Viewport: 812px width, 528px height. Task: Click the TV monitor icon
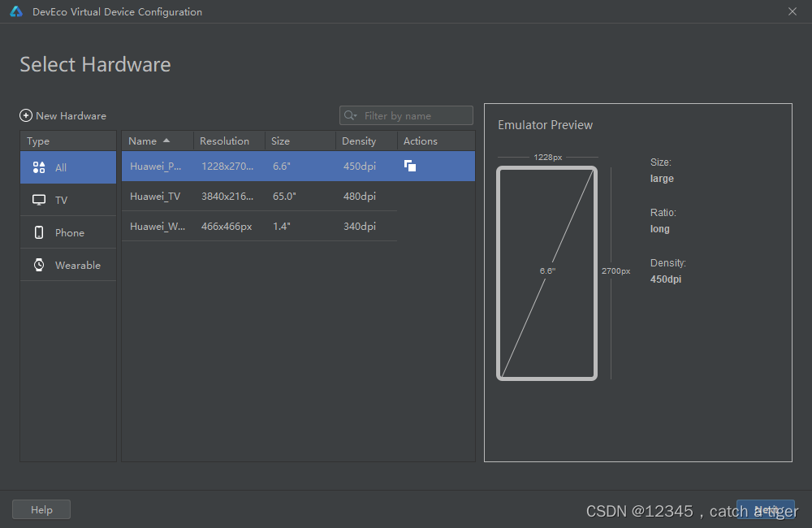pos(39,200)
